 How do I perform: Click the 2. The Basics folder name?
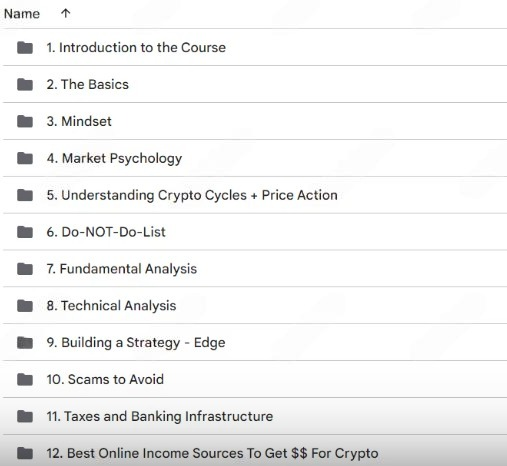pyautogui.click(x=87, y=84)
